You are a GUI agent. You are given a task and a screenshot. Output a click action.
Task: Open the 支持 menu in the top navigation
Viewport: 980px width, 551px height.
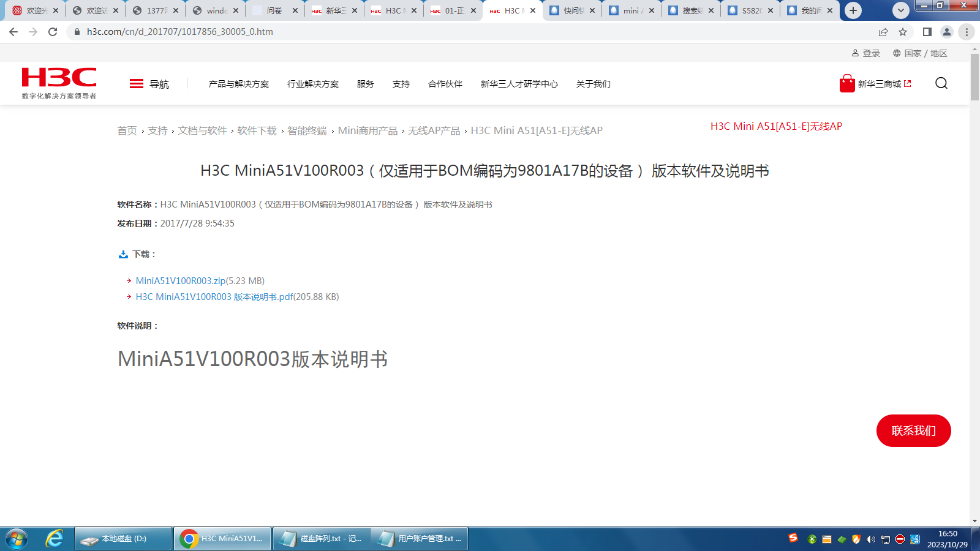tap(401, 84)
